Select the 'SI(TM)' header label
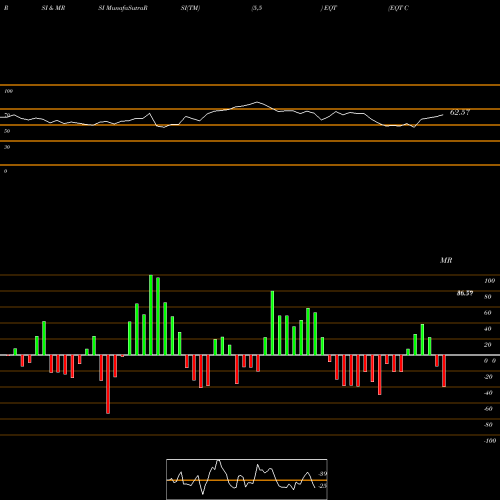The height and width of the screenshot is (500, 500). (x=190, y=8)
